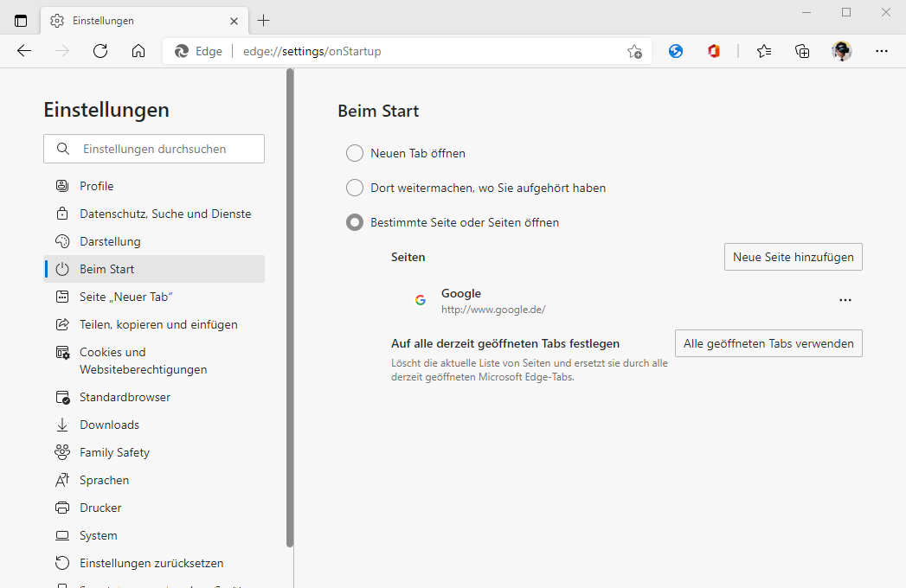Open the user profile avatar
Image resolution: width=906 pixels, height=588 pixels.
(841, 51)
